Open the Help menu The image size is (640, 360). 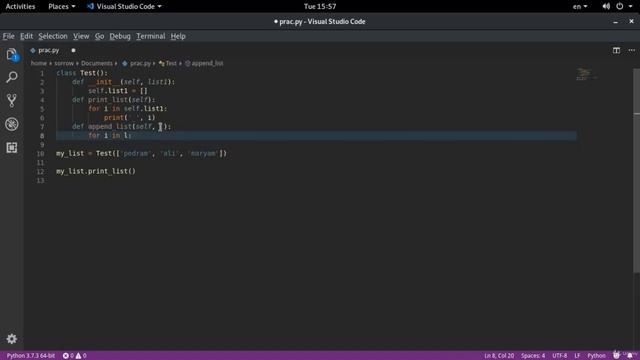[178, 36]
